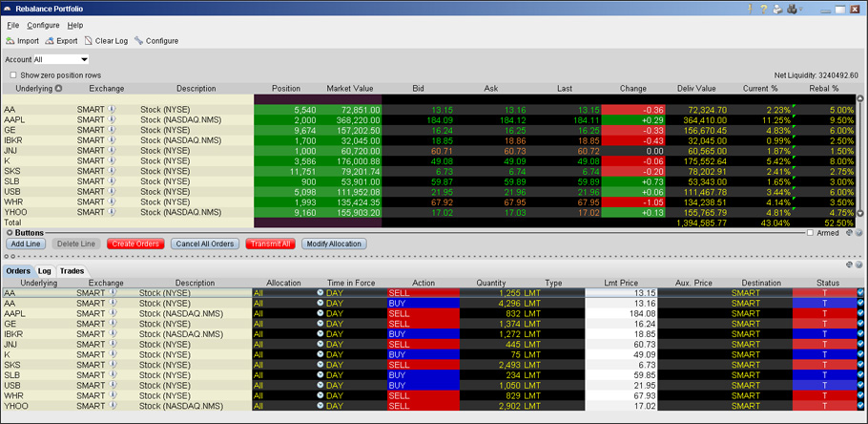Open the binoculars dropdown arrow

800,9
